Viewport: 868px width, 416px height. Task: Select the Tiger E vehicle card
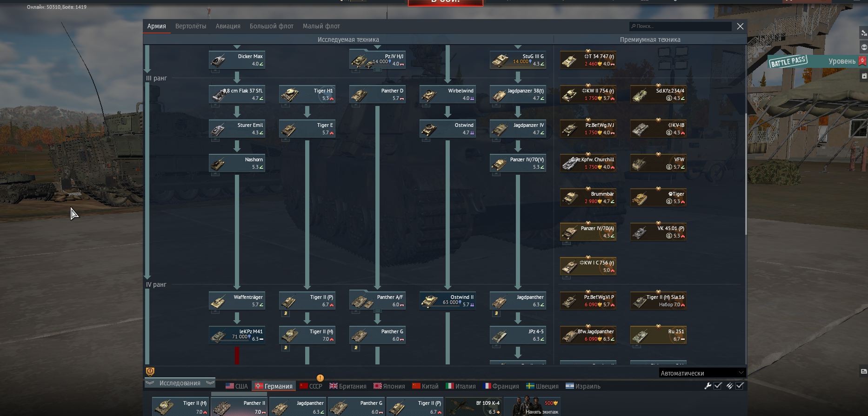coord(307,129)
